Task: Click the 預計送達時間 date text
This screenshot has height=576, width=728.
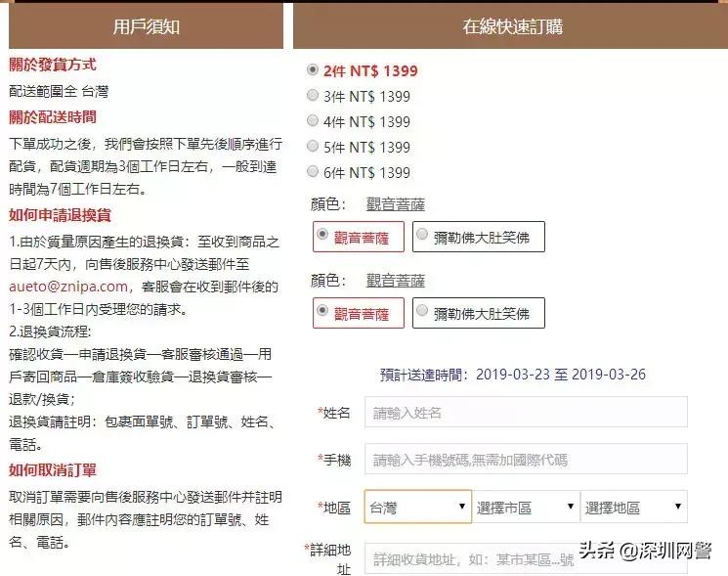Action: 513,375
